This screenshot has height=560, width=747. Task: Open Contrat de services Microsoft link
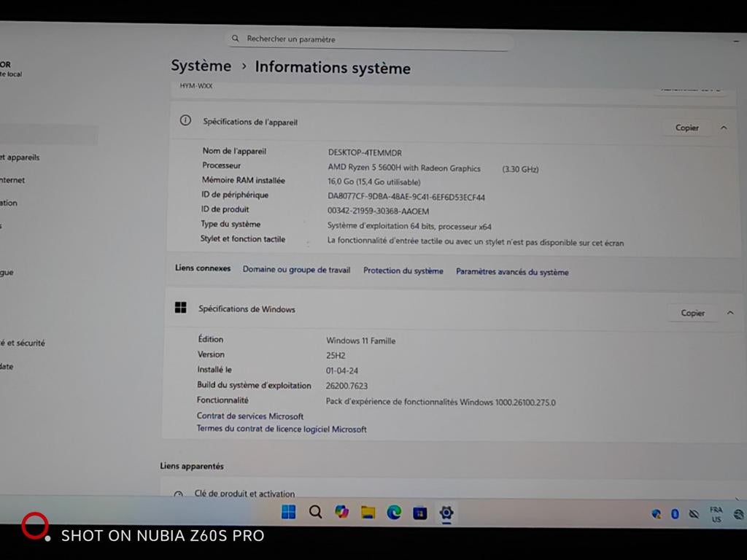click(x=250, y=416)
